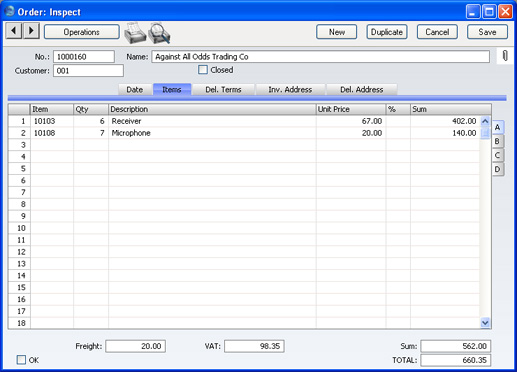The width and height of the screenshot is (517, 372).
Task: Click the Save button
Action: tap(487, 32)
